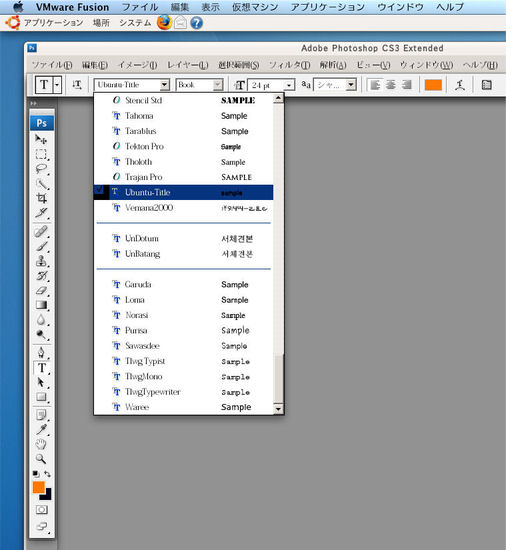Select the Path Selection tool
The width and height of the screenshot is (506, 550).
point(41,382)
